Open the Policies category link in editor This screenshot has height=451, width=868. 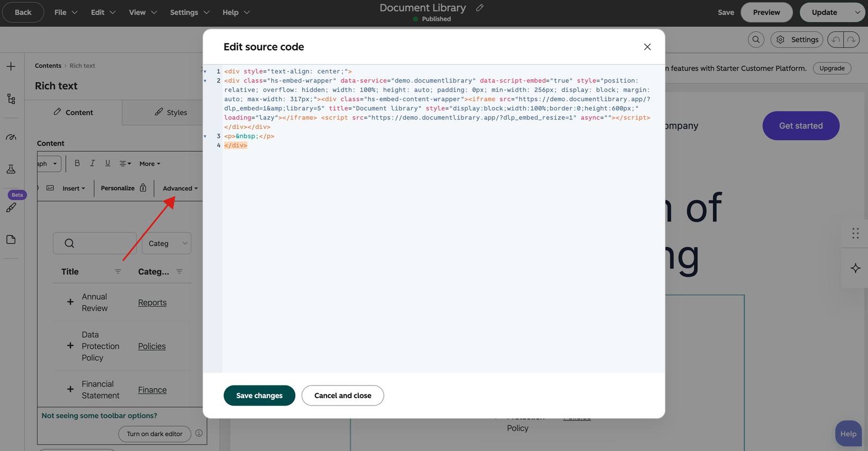[x=152, y=346]
